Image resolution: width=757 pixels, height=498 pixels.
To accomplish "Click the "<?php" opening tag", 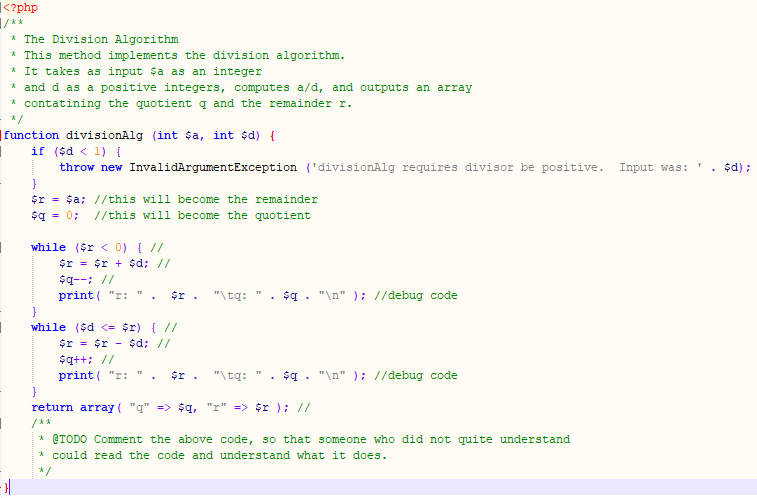I will 21,8.
